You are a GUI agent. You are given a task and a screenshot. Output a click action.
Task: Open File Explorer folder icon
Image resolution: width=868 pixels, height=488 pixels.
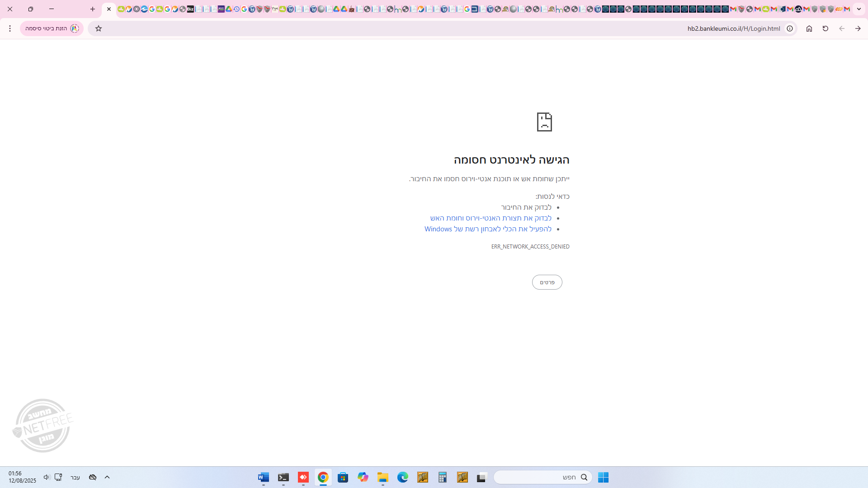(x=383, y=477)
